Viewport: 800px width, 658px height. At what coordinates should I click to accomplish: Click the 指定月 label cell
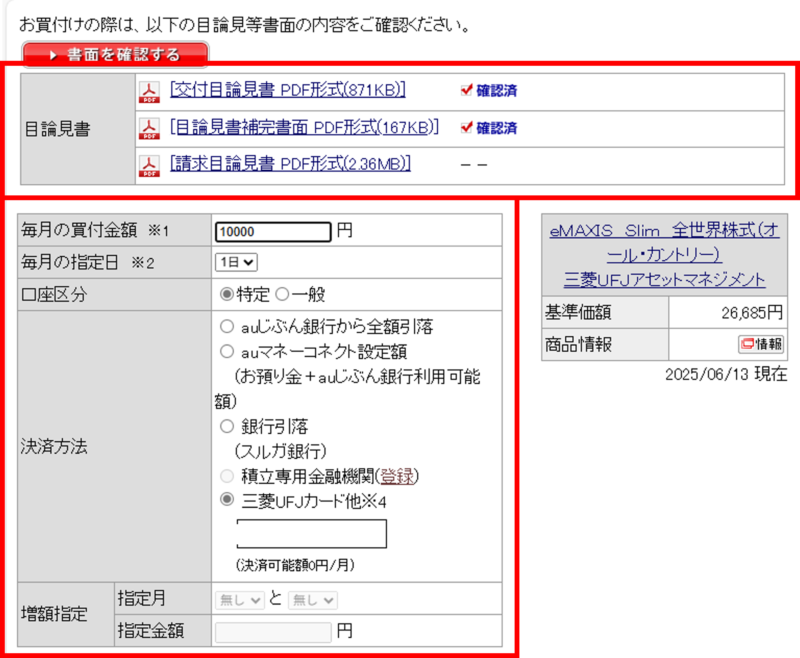point(163,598)
